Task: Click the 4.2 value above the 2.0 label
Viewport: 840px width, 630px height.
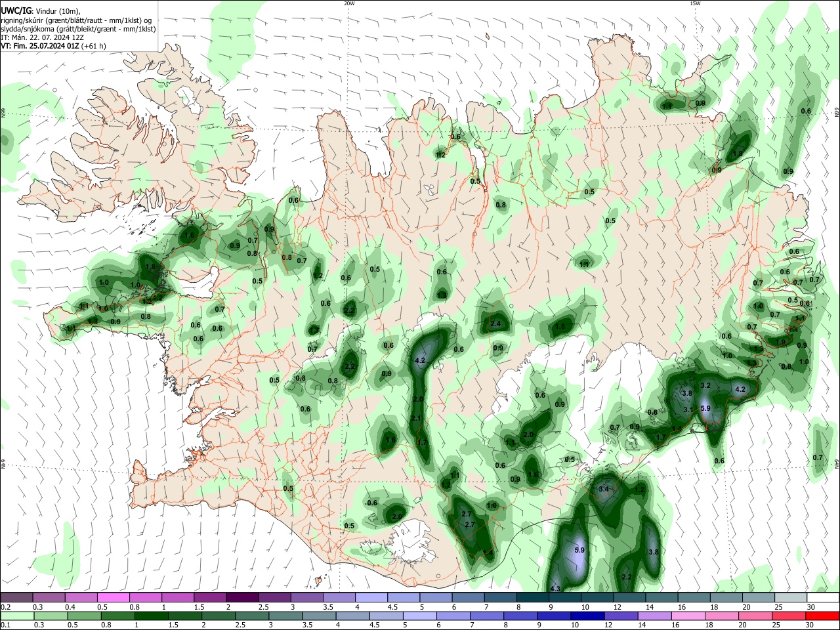Action: point(421,360)
